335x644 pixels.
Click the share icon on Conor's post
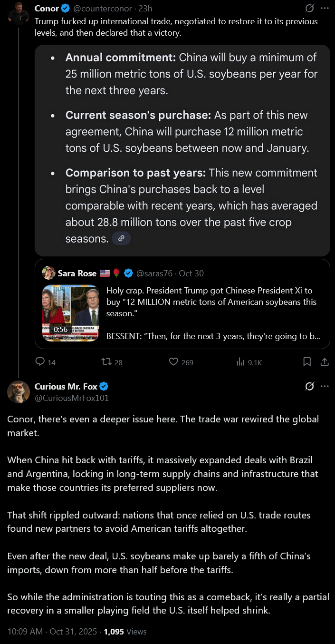[x=325, y=362]
